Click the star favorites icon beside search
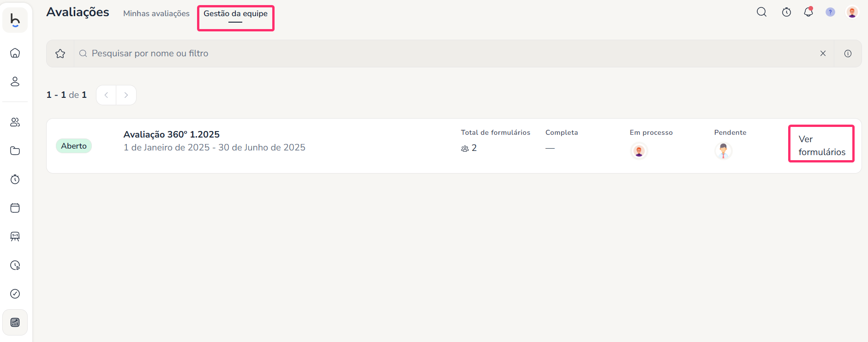This screenshot has height=342, width=868. [60, 54]
